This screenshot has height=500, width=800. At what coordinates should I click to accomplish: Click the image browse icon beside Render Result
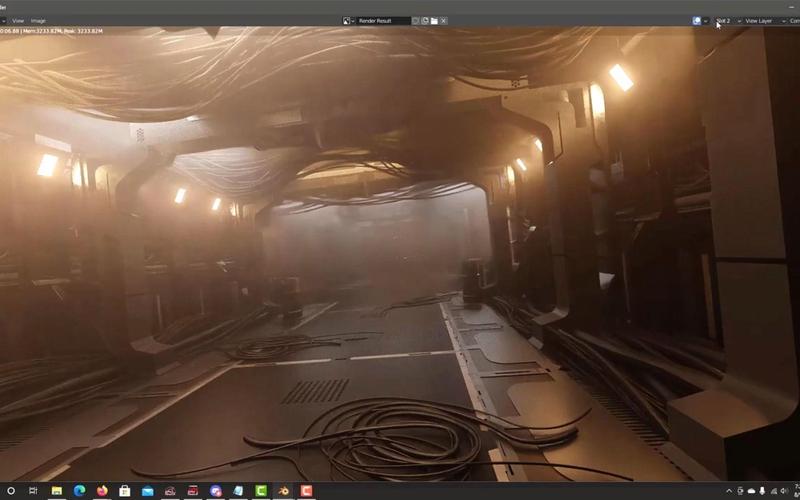pos(348,21)
